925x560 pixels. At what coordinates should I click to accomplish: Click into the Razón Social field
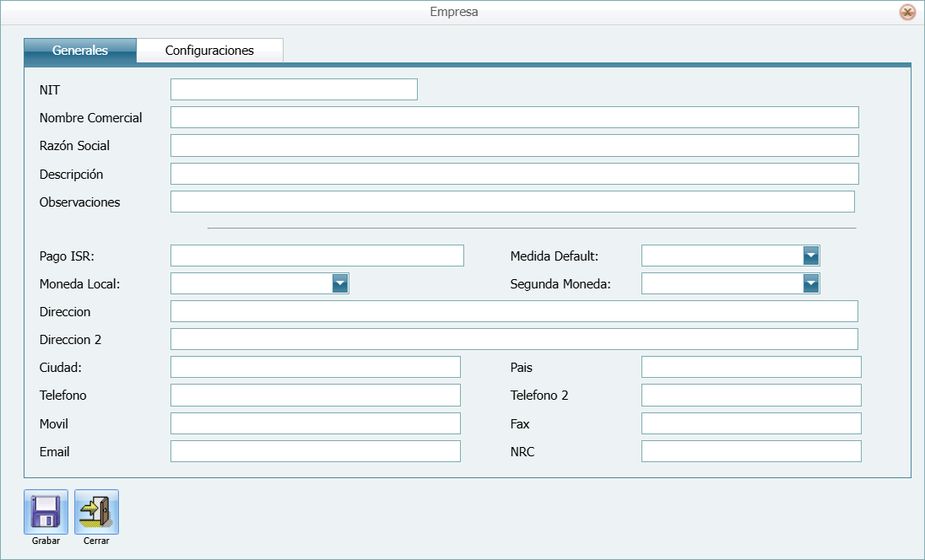click(514, 145)
